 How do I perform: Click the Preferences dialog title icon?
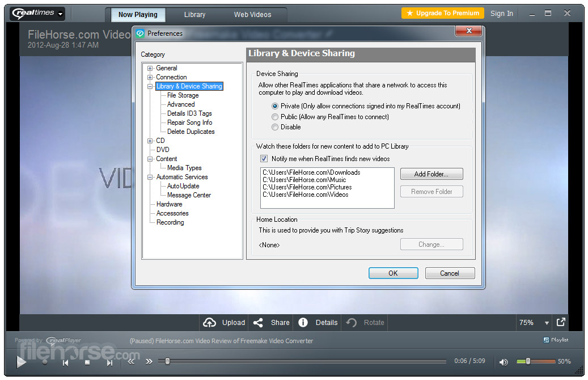pos(140,33)
